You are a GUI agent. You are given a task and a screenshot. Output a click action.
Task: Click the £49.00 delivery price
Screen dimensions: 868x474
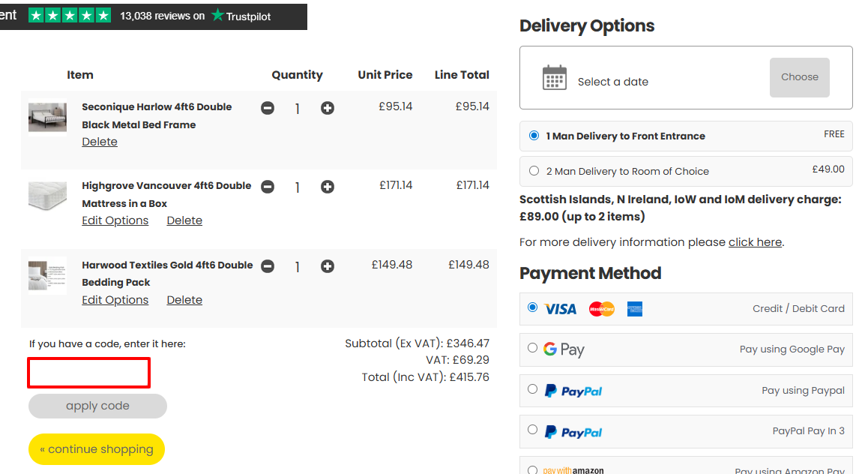pyautogui.click(x=828, y=169)
